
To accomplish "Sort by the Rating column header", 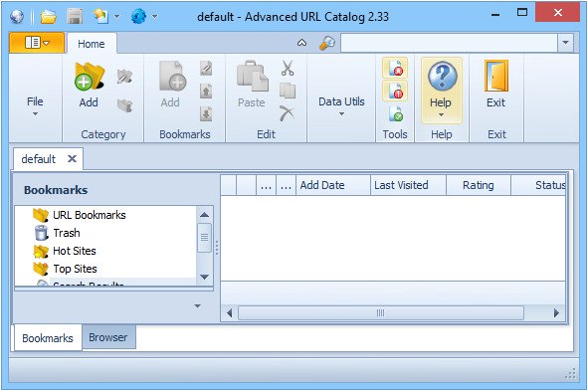I will tap(479, 185).
